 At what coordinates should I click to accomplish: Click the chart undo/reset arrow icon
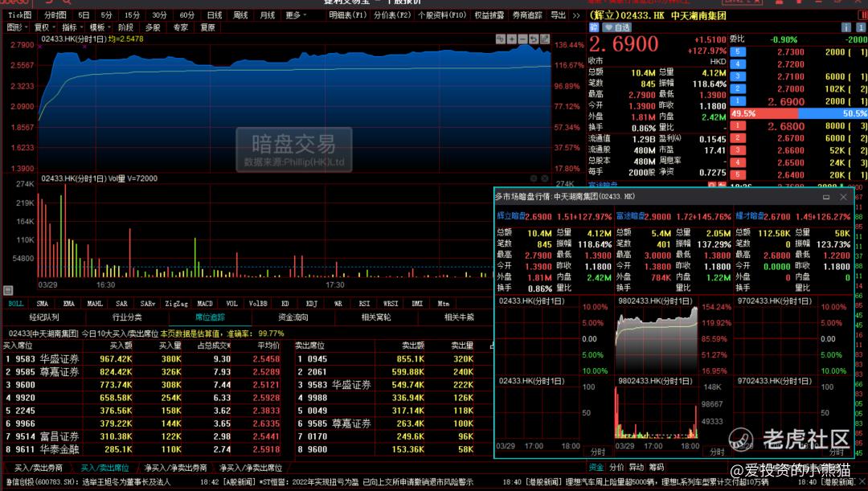click(534, 39)
